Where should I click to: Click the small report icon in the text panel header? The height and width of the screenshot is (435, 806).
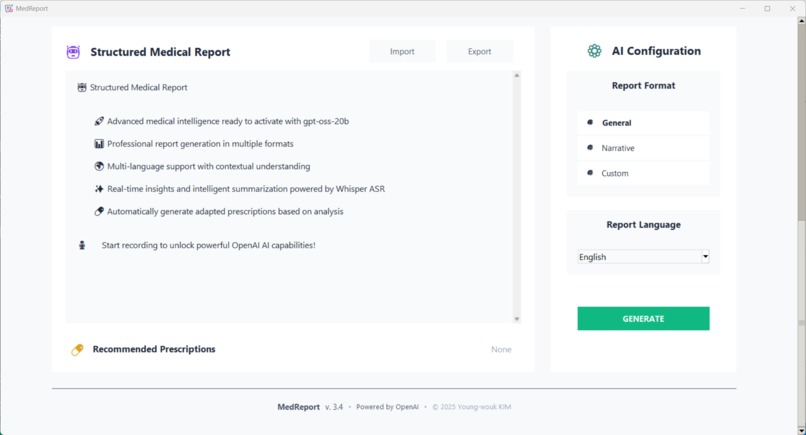tap(82, 87)
